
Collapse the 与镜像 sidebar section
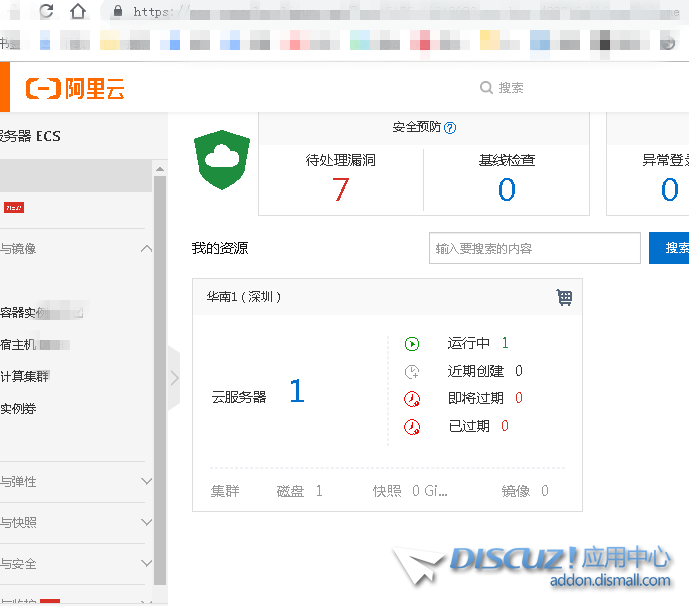point(146,249)
